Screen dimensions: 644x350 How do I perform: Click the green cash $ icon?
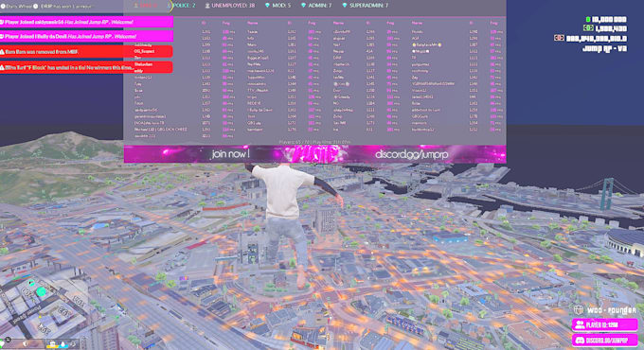coord(588,19)
